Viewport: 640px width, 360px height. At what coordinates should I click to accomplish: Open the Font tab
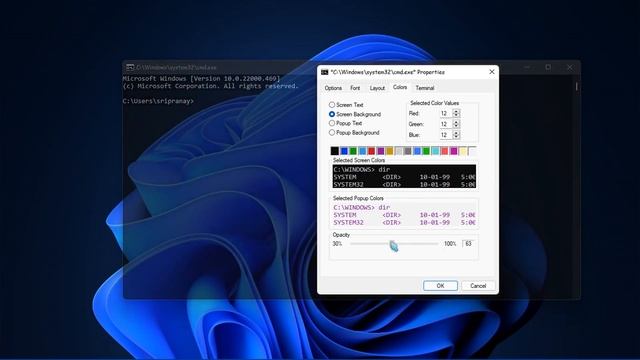tap(355, 88)
